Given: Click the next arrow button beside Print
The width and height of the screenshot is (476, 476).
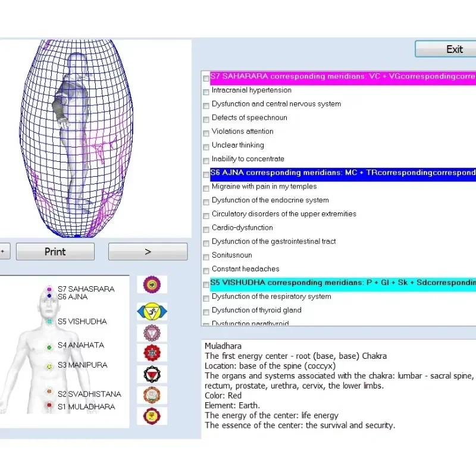Looking at the screenshot, I should point(148,251).
